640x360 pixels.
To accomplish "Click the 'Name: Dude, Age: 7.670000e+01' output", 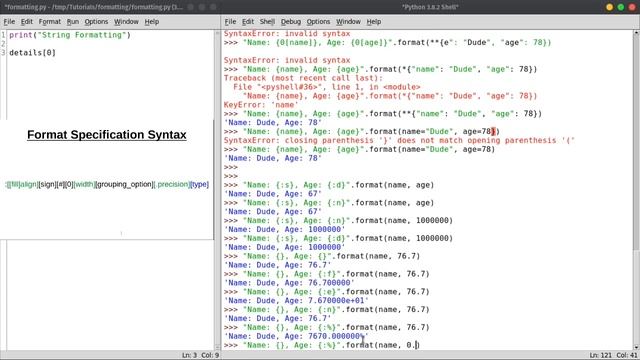I will 296,300.
